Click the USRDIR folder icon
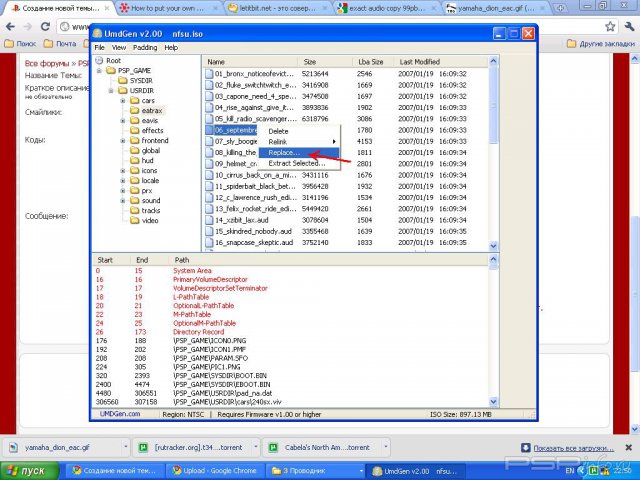 pyautogui.click(x=120, y=91)
